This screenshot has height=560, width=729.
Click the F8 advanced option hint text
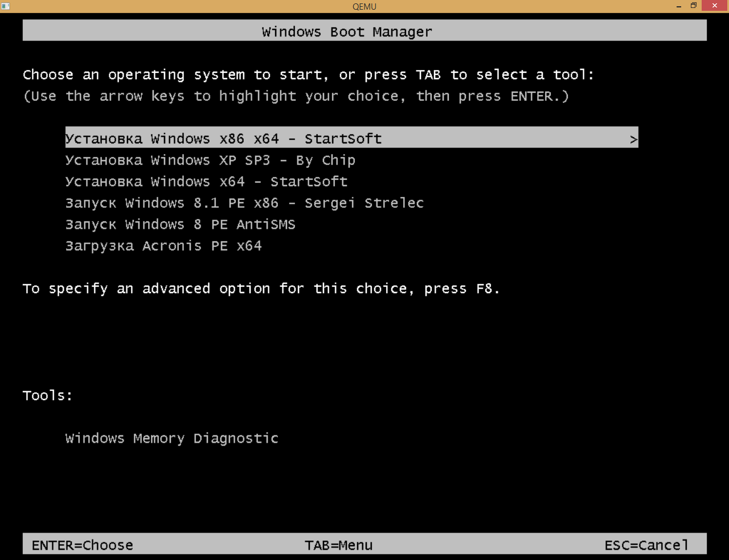261,289
